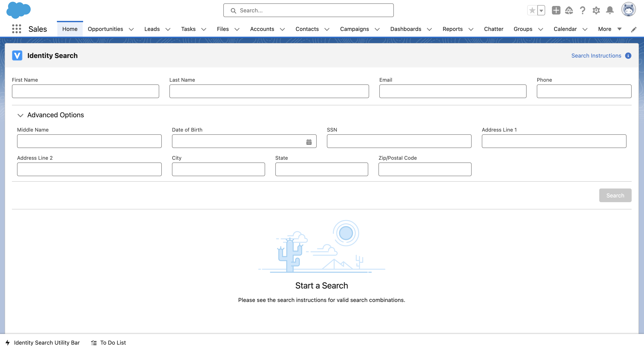
Task: Open the Chatter tab
Action: tap(494, 29)
